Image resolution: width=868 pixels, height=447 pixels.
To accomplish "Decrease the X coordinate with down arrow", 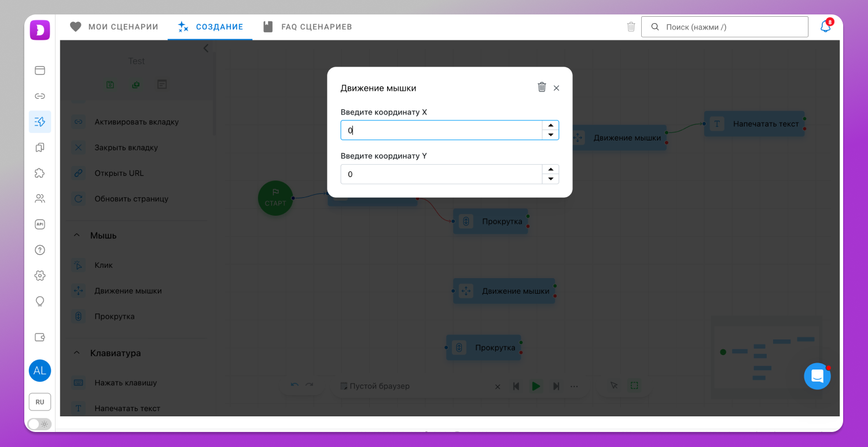I will (550, 135).
